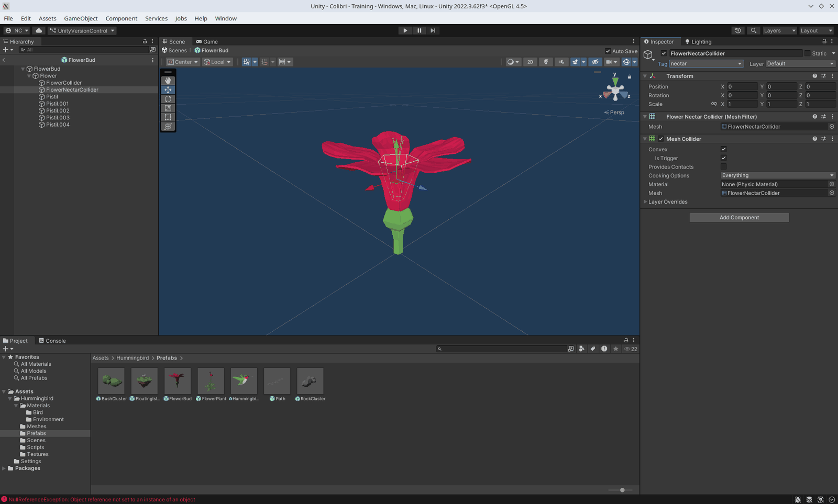Toggle 2D view mode
This screenshot has width=838, height=504.
(530, 62)
